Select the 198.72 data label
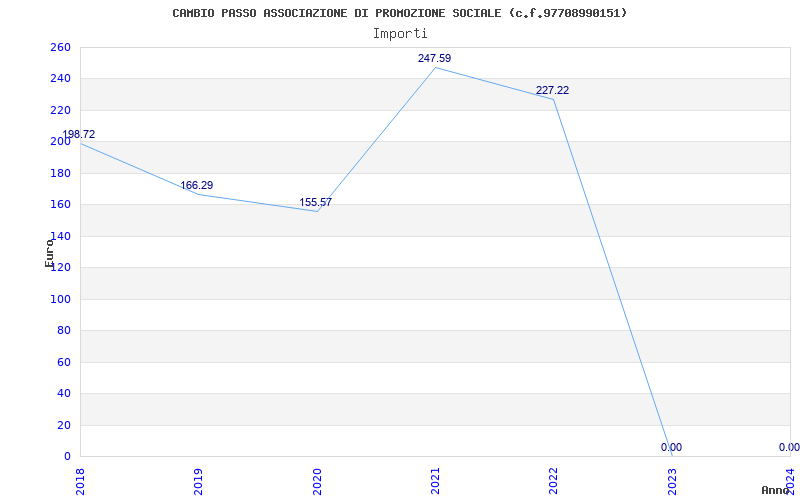This screenshot has height=500, width=800. (79, 135)
